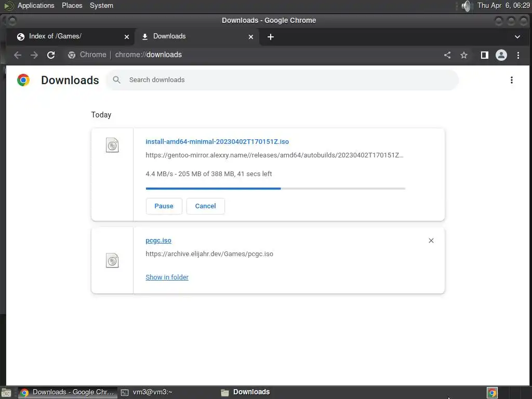Open Chrome's three-dot main menu
532x399 pixels.
pyautogui.click(x=518, y=55)
